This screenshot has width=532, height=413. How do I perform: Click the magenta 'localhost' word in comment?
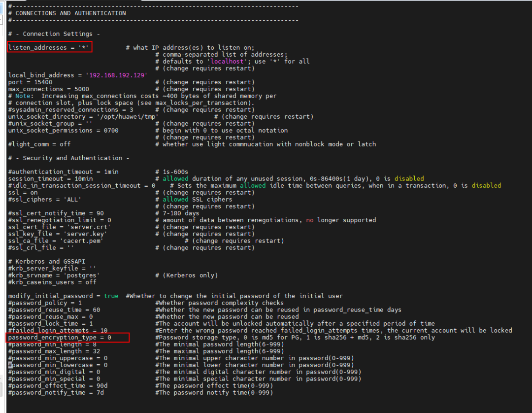click(x=227, y=62)
